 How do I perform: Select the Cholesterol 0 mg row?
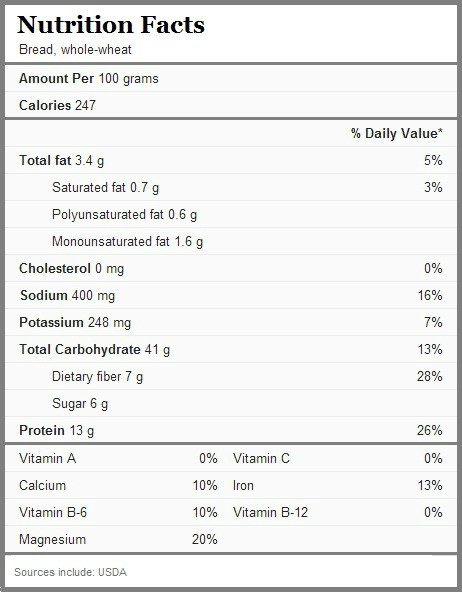coord(231,268)
